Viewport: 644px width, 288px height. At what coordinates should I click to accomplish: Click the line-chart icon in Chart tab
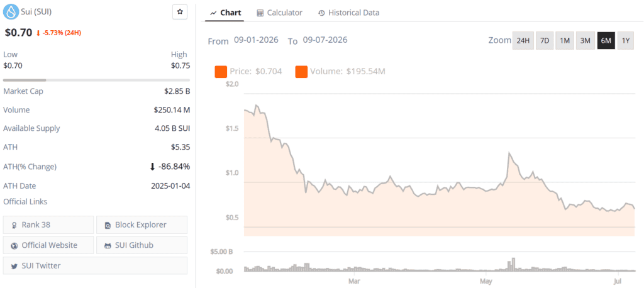point(213,13)
